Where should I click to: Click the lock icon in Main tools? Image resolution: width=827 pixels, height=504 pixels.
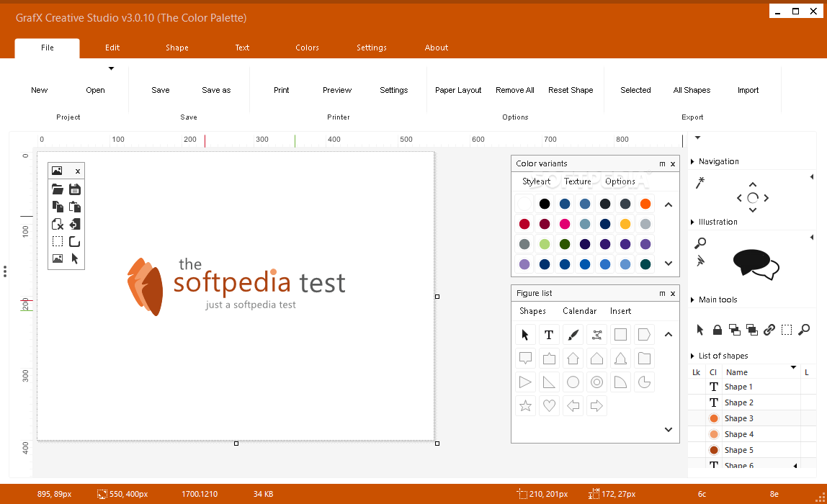coord(718,330)
